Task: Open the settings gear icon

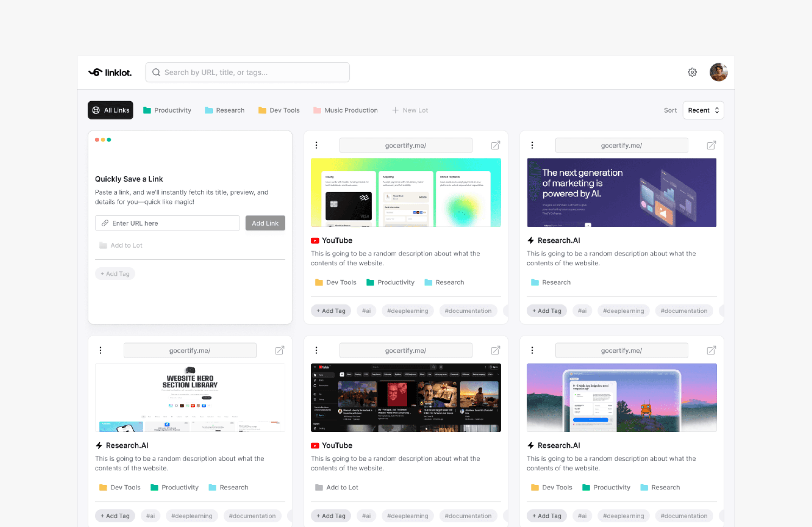Action: pyautogui.click(x=692, y=72)
